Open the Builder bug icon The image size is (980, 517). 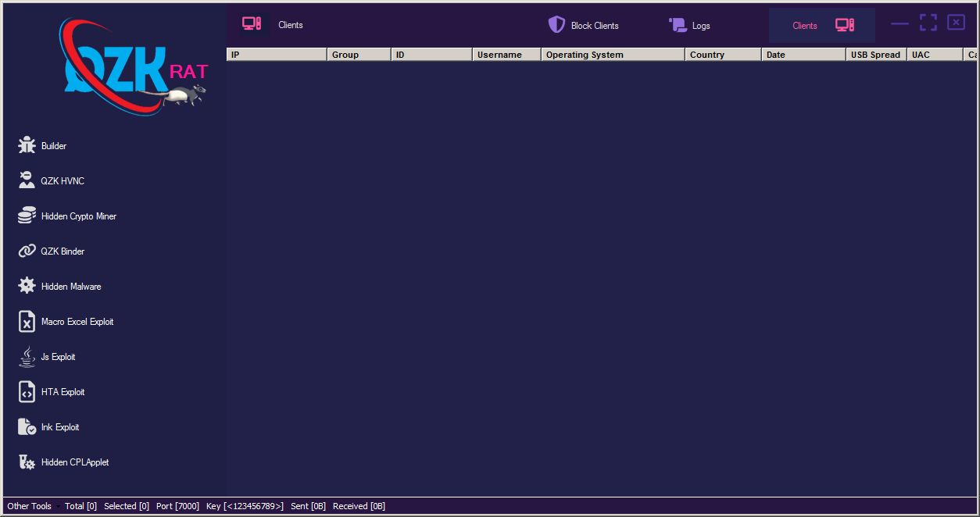pyautogui.click(x=27, y=145)
